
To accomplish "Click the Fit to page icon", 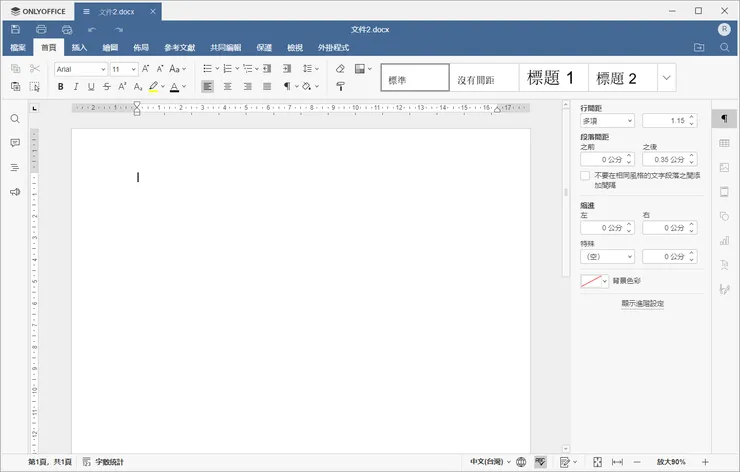I will 597,462.
